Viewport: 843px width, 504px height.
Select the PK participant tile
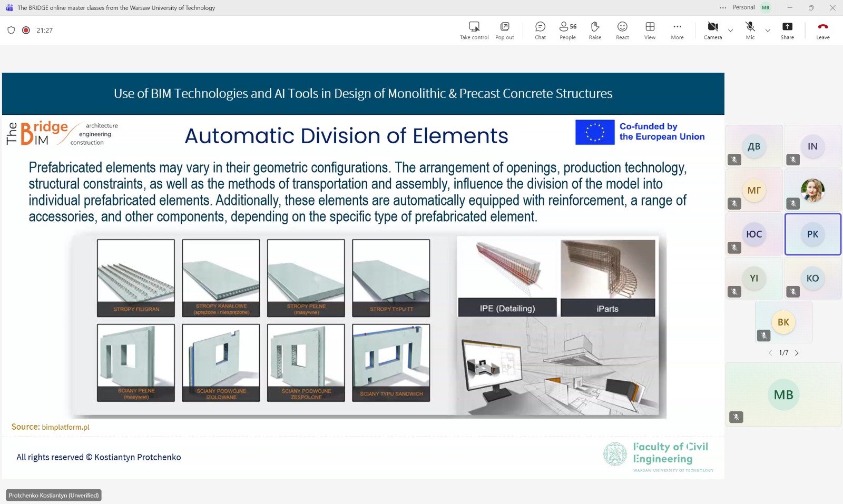click(812, 234)
